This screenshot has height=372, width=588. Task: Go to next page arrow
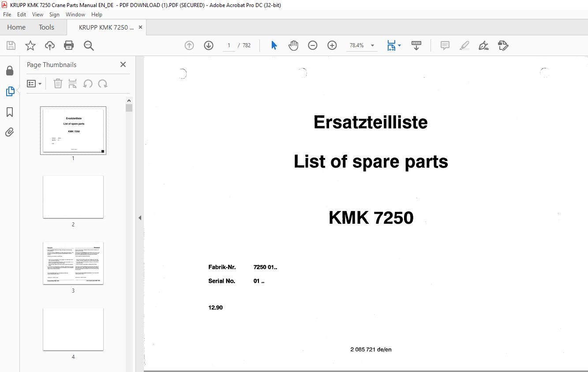[x=209, y=45]
